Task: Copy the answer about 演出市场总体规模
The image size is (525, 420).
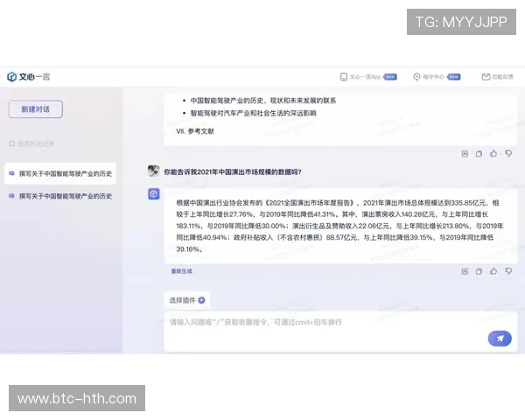Action: (x=479, y=271)
